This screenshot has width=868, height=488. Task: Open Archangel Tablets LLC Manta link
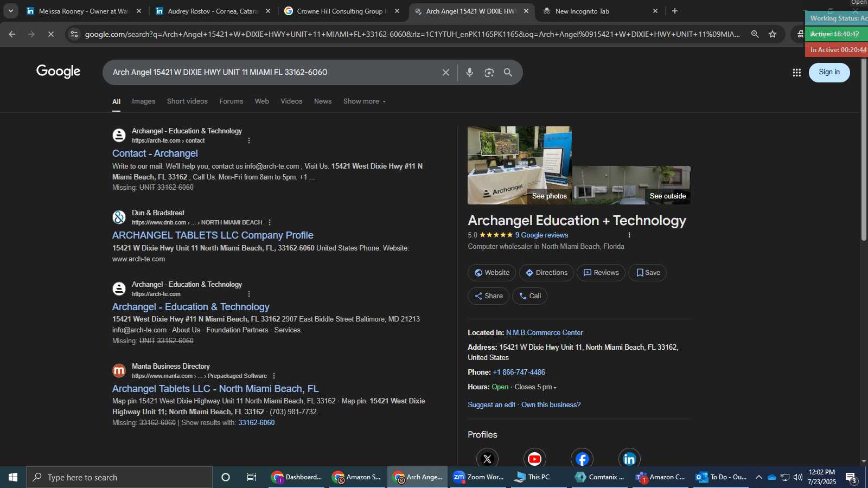(215, 389)
